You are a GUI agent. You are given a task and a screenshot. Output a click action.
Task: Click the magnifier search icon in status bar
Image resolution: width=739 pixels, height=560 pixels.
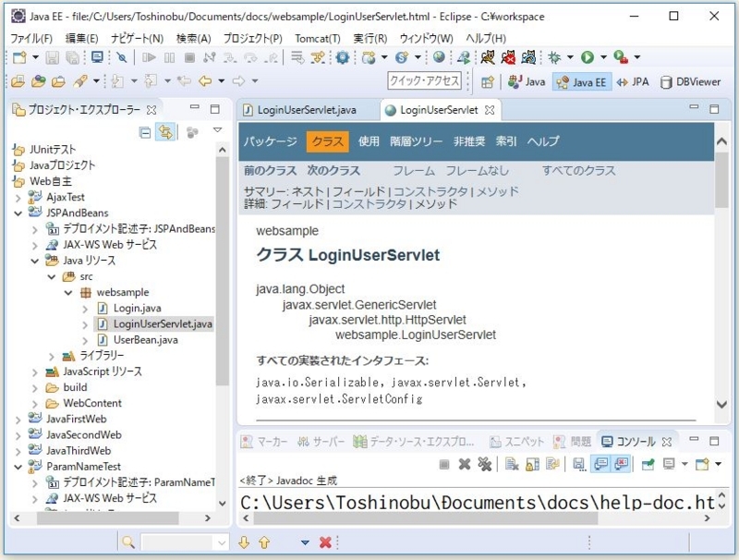128,542
